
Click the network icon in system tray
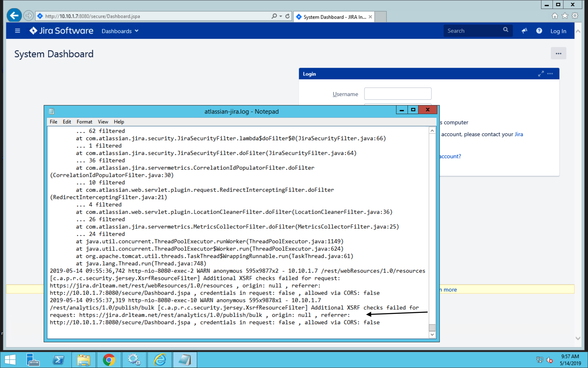(539, 360)
